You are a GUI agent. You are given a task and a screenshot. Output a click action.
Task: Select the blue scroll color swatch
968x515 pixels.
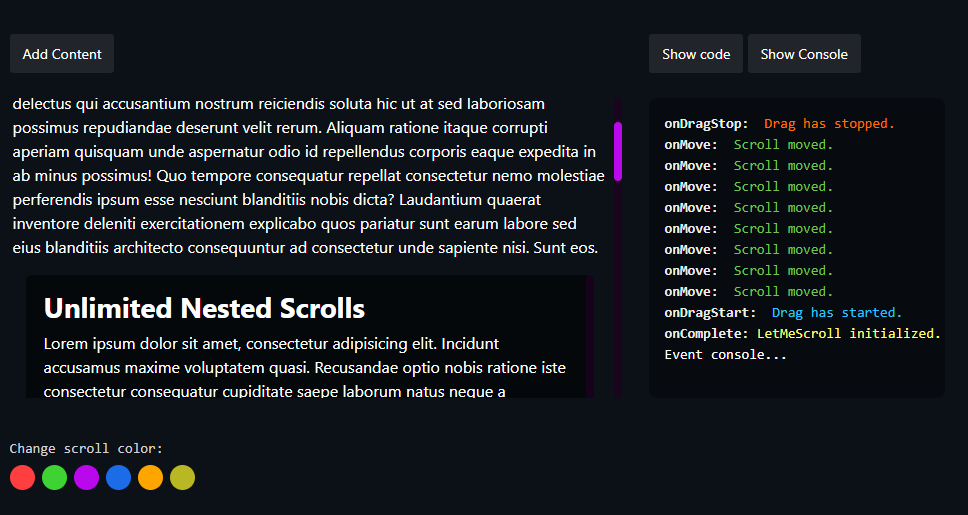pos(119,478)
